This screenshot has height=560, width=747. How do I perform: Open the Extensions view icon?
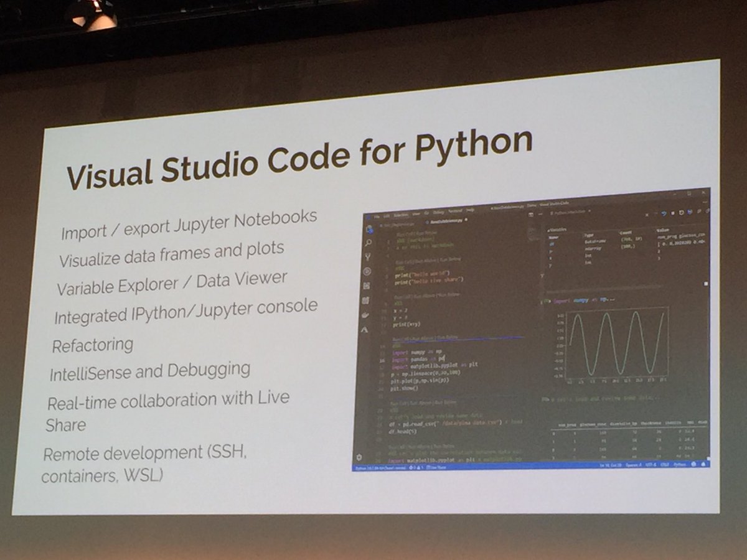point(367,286)
